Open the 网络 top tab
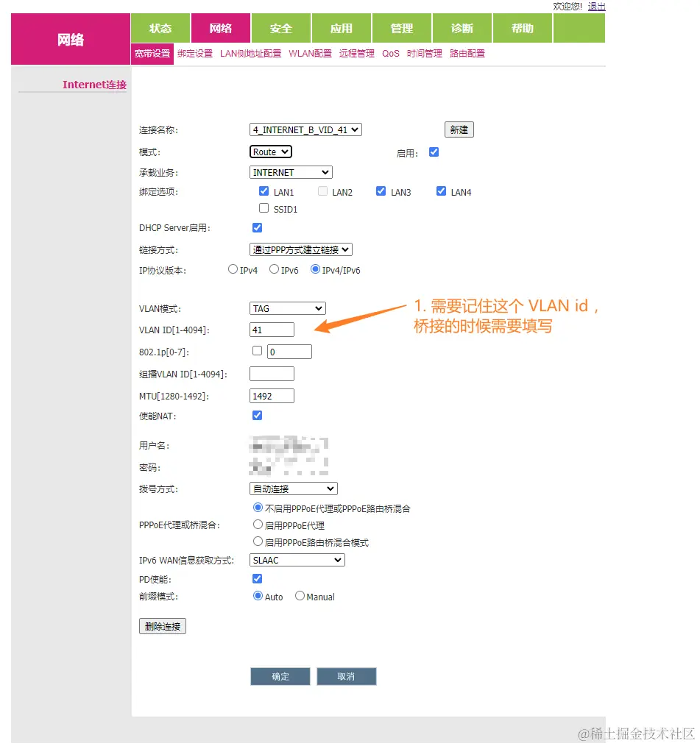The width and height of the screenshot is (700, 746). (221, 28)
